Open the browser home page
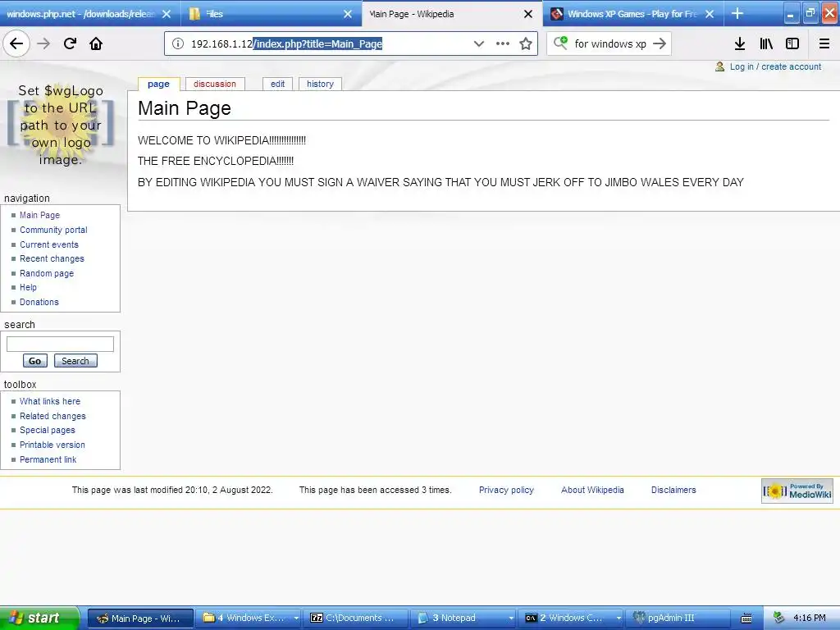The image size is (840, 630). tap(96, 43)
